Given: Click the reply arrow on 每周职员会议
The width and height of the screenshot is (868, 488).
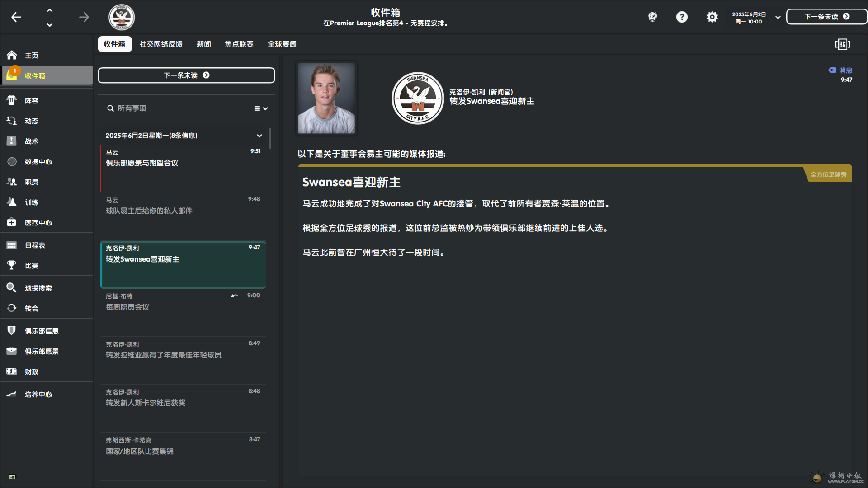Looking at the screenshot, I should tap(234, 296).
